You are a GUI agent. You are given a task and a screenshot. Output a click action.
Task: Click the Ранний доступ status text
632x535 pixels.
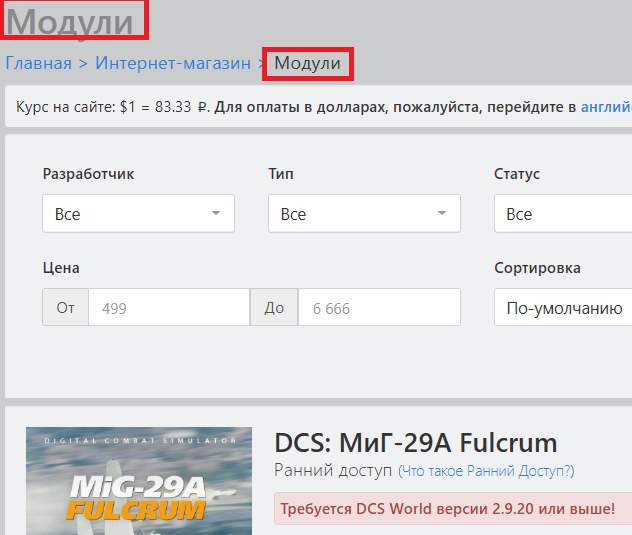[333, 471]
